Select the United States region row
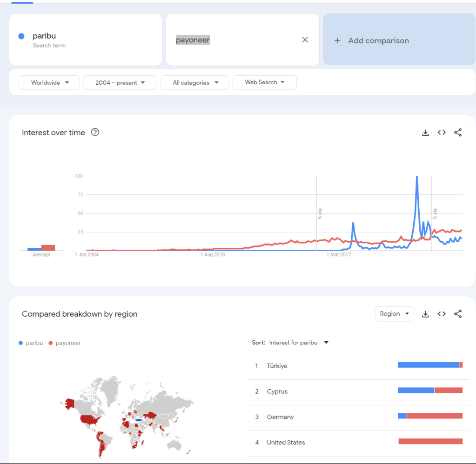476x464 pixels. tap(359, 443)
